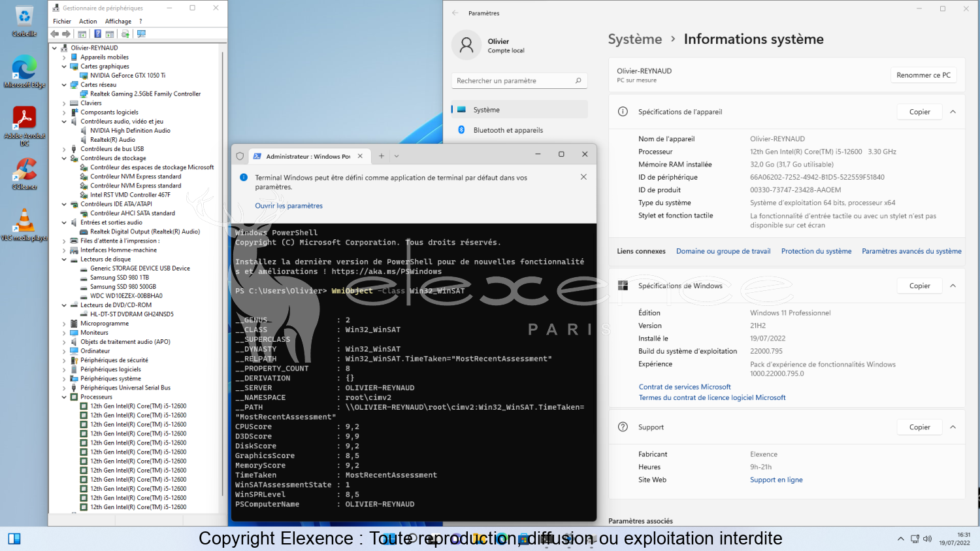Open the Ouvrir les paramètres link in Terminal
980x551 pixels.
pyautogui.click(x=289, y=206)
